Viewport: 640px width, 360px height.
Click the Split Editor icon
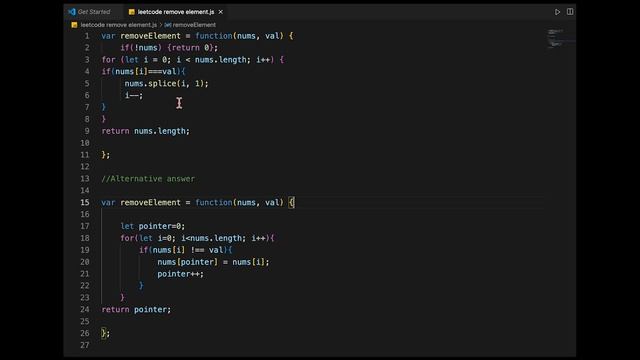570,12
